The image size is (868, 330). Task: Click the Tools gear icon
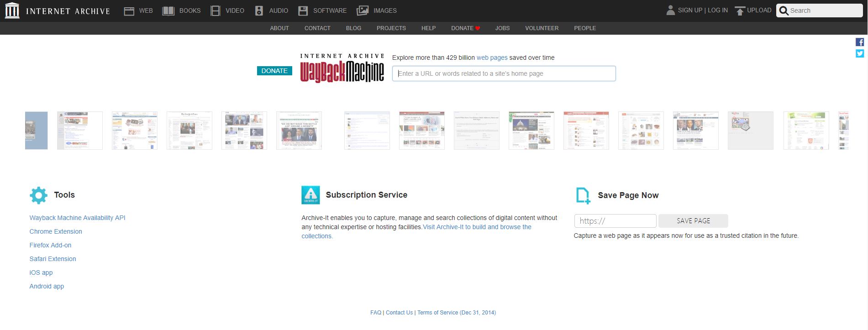[x=38, y=195]
